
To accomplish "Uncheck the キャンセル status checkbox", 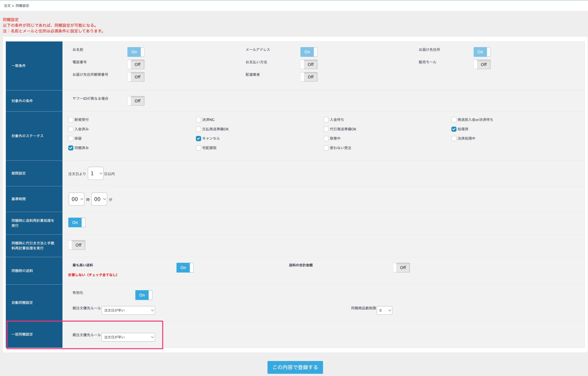I will point(198,139).
